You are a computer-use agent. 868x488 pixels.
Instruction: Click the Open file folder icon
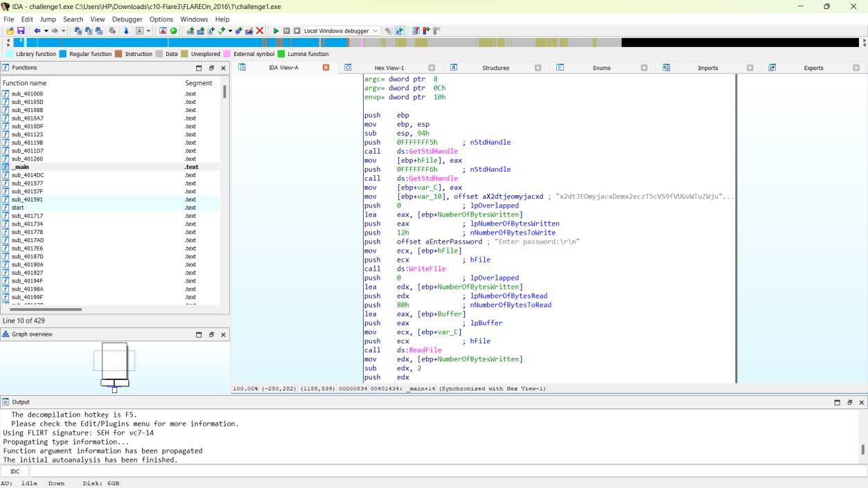point(10,31)
